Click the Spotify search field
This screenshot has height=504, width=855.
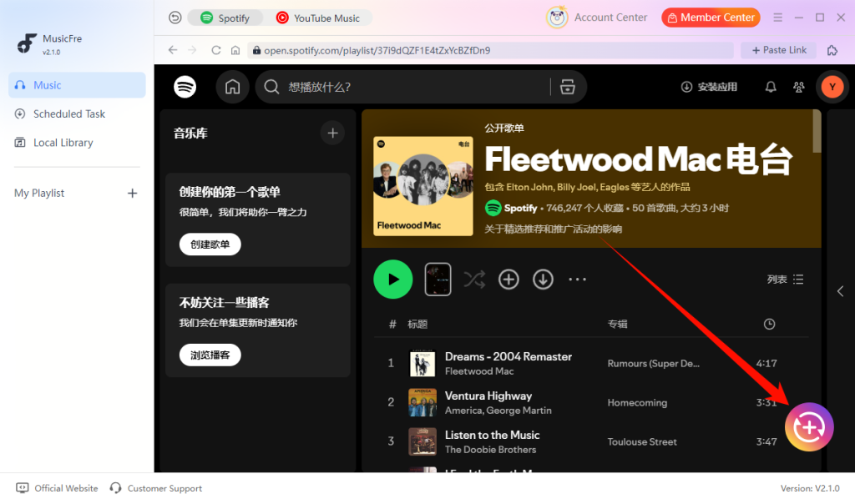(x=403, y=87)
